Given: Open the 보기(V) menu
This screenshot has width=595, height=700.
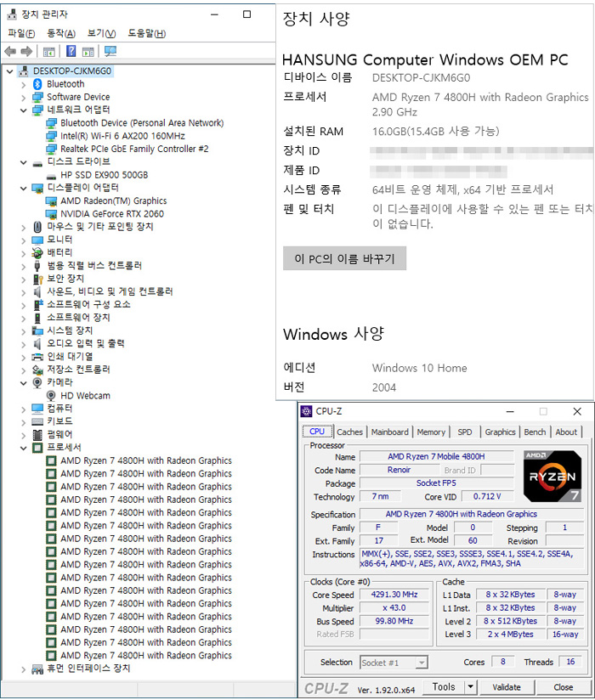Looking at the screenshot, I should pos(101,33).
